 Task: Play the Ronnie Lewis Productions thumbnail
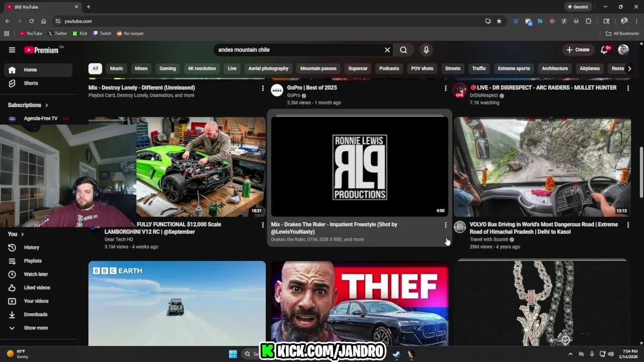click(x=360, y=167)
